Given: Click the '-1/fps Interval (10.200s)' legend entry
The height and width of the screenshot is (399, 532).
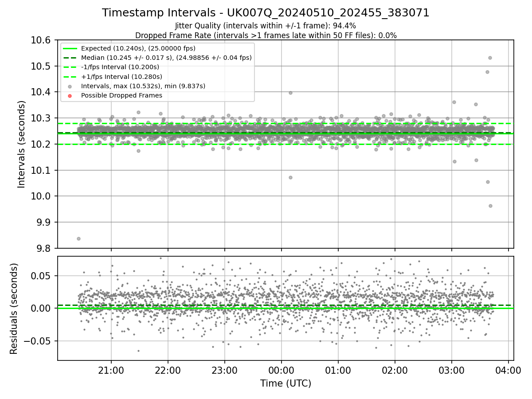Looking at the screenshot, I should click(120, 67).
